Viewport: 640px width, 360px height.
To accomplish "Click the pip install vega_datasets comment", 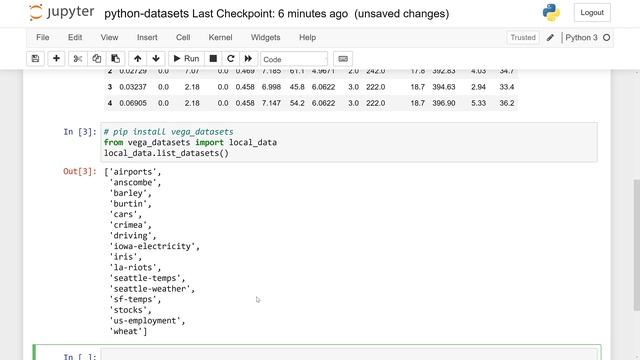I will (x=169, y=132).
